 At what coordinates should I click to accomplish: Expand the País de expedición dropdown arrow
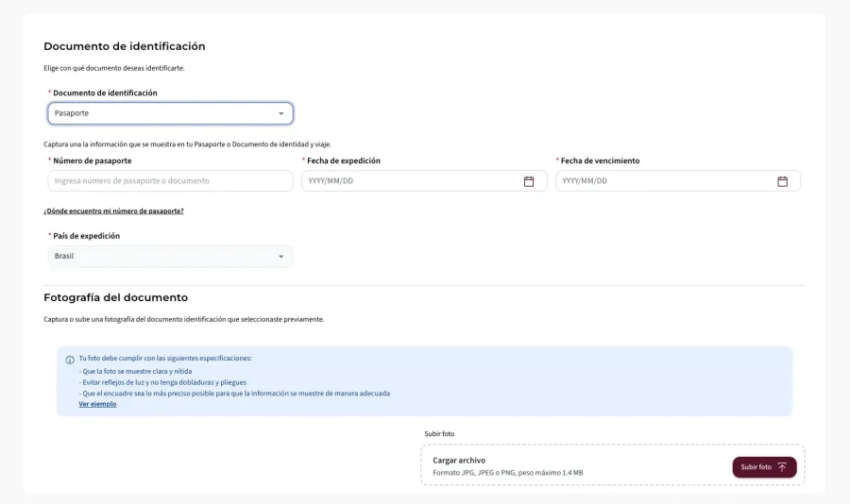pos(280,257)
